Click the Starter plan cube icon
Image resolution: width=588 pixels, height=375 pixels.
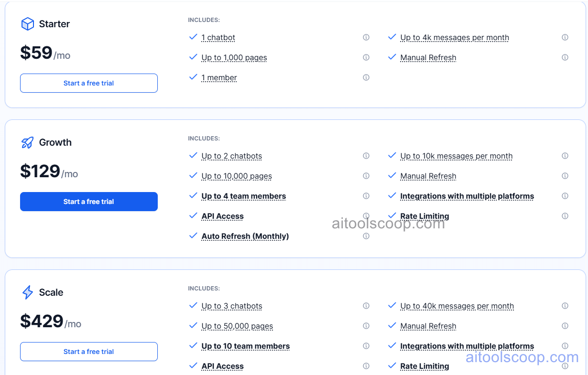pyautogui.click(x=28, y=24)
